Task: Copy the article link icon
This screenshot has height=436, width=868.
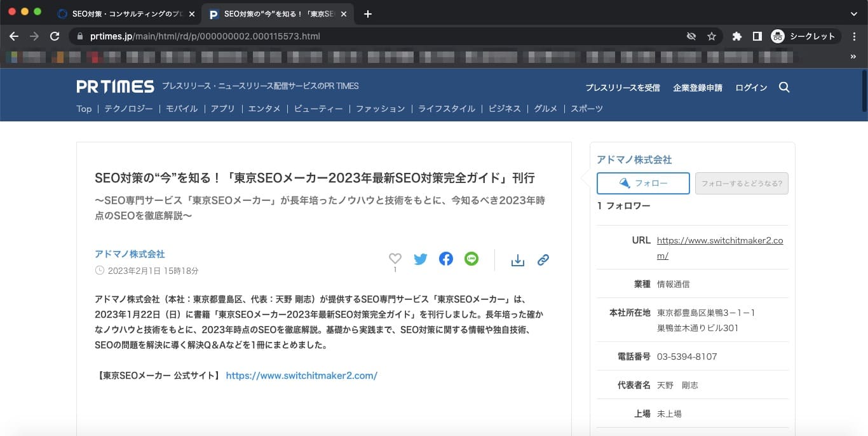Action: coord(543,260)
